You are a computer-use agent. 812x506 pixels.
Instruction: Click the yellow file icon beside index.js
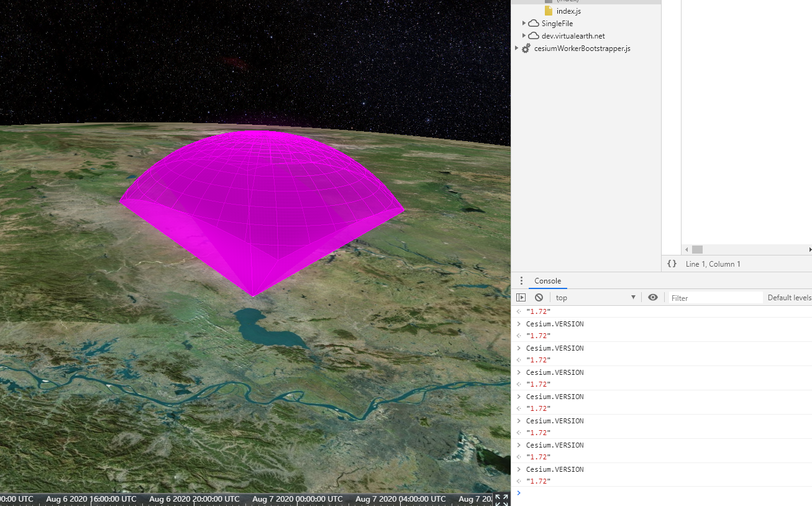click(x=548, y=11)
